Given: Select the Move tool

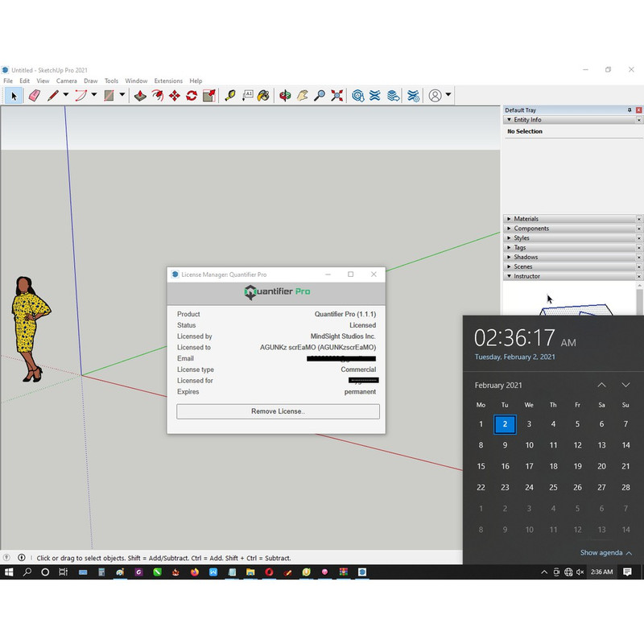Looking at the screenshot, I should (175, 96).
